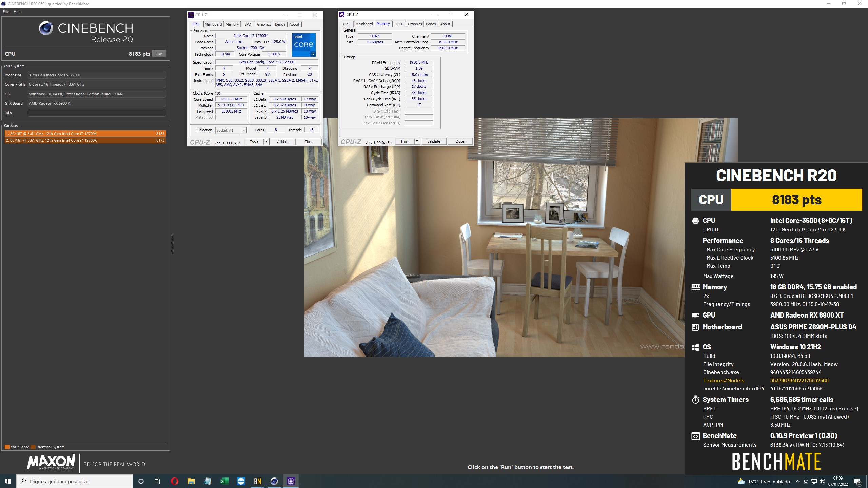
Task: Open volume control in system tray
Action: pos(822,481)
